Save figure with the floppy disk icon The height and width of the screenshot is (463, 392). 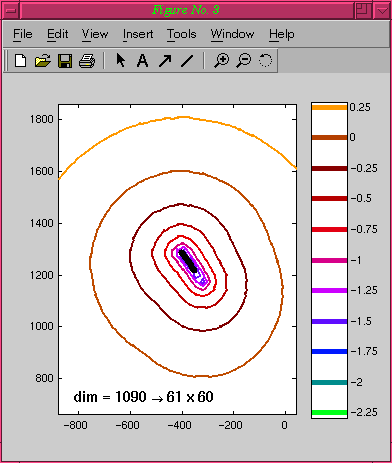point(65,61)
